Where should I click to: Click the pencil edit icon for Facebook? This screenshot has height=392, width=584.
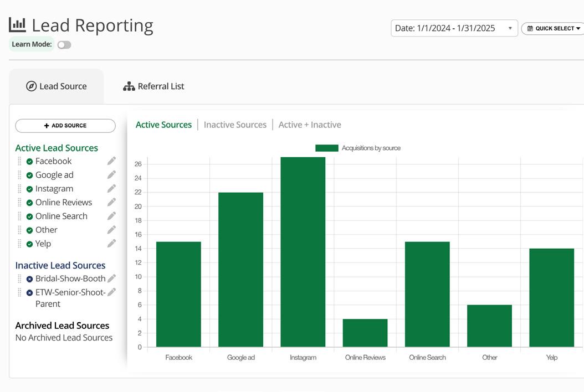[x=111, y=161]
